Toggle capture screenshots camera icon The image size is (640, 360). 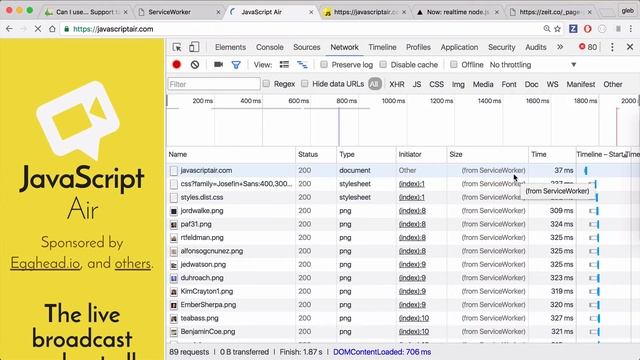(218, 64)
